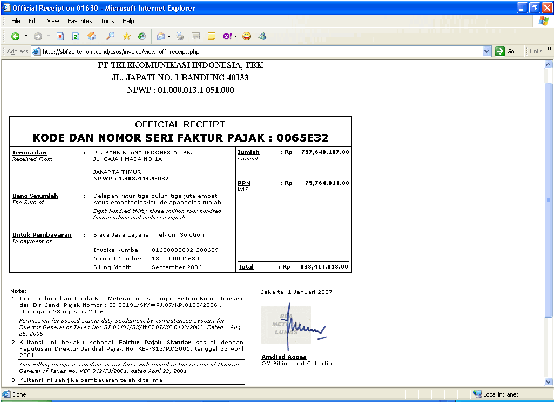This screenshot has width=555, height=403.
Task: Refresh the receipt page
Action: [75, 36]
